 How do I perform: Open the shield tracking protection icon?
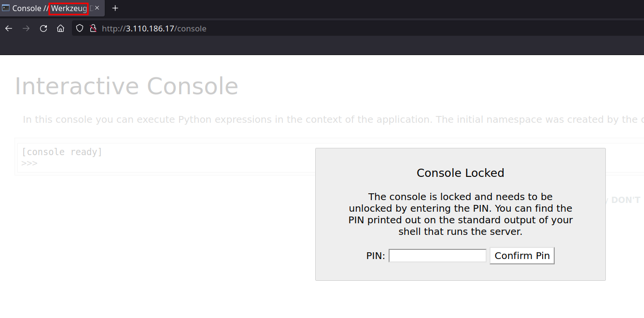pos(80,29)
